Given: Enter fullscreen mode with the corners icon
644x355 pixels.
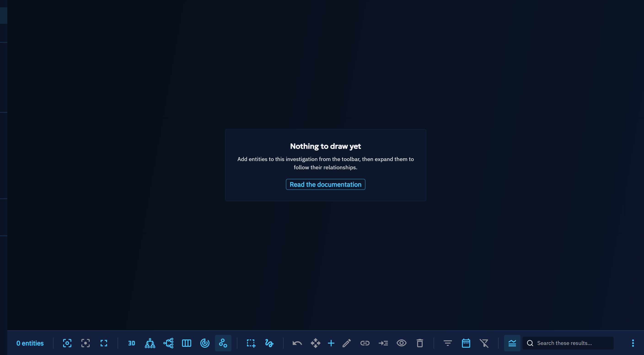Looking at the screenshot, I should [104, 343].
